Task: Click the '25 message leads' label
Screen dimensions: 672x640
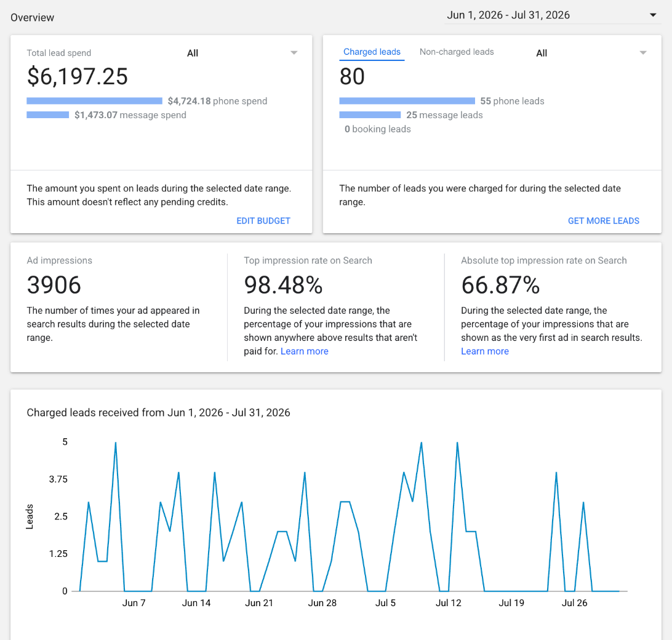Action: pyautogui.click(x=444, y=115)
